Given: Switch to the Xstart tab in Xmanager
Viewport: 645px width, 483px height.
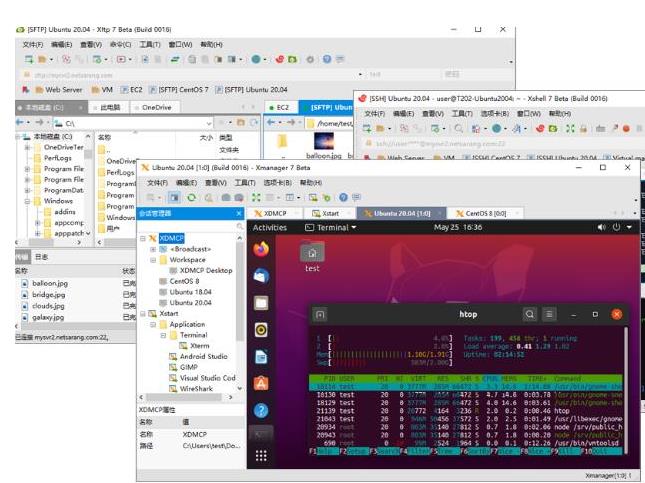Looking at the screenshot, I should click(x=329, y=213).
